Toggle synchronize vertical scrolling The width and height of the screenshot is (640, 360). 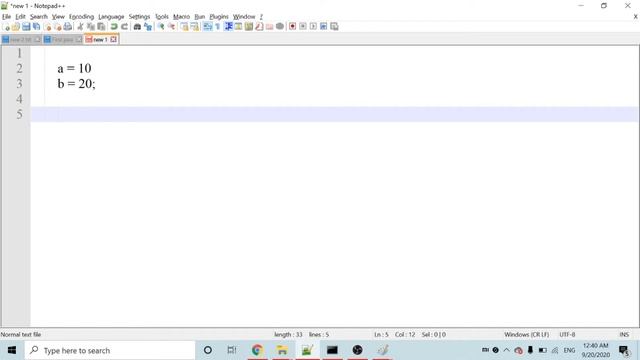tap(184, 27)
